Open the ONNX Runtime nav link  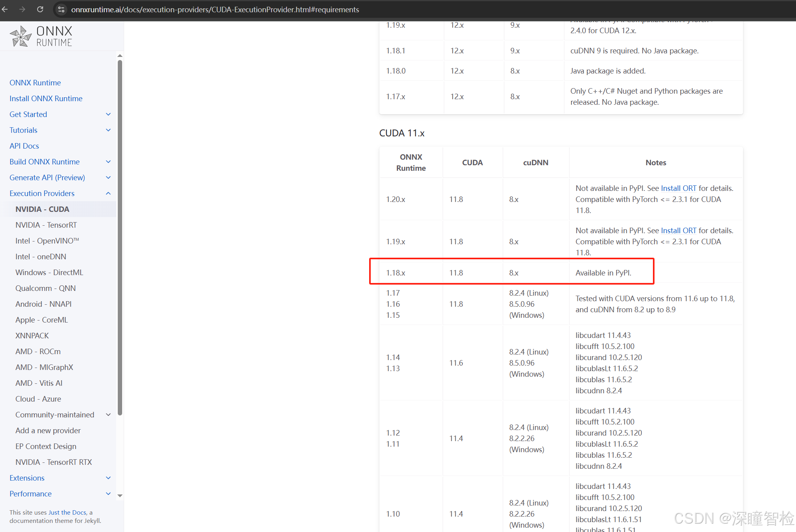[35, 83]
